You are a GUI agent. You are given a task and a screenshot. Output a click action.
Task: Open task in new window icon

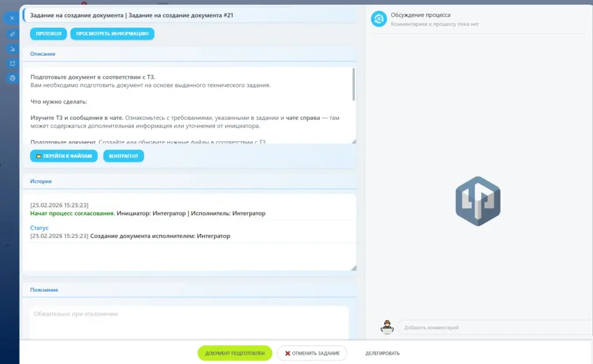(x=12, y=64)
